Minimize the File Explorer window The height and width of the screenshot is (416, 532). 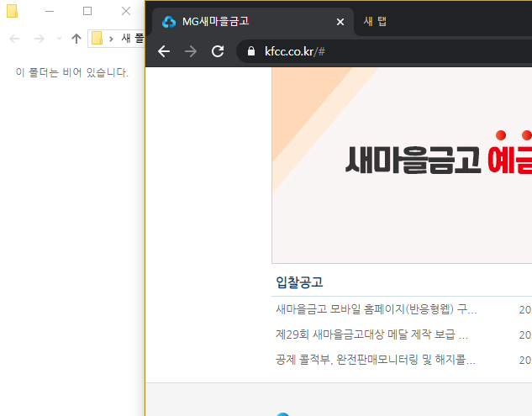(x=50, y=11)
